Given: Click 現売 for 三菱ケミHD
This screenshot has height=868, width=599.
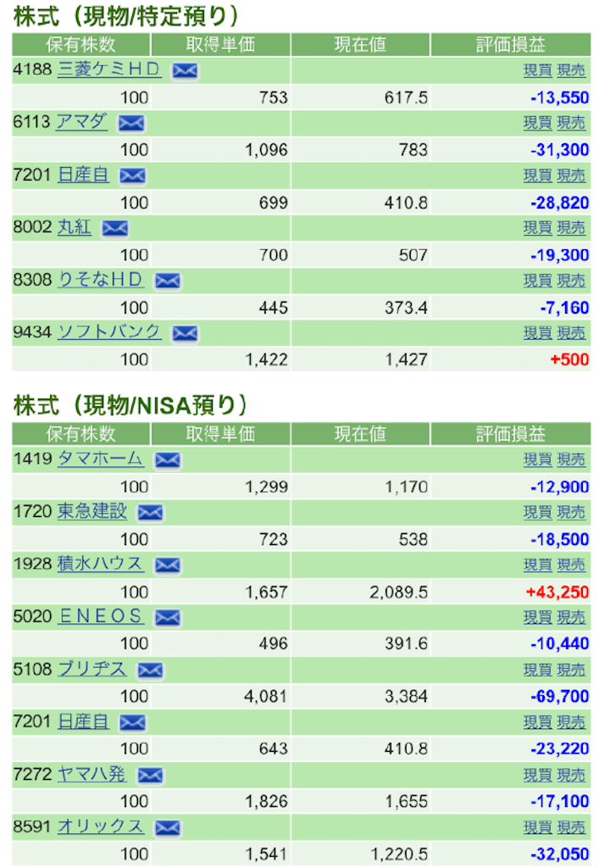Looking at the screenshot, I should tap(571, 71).
